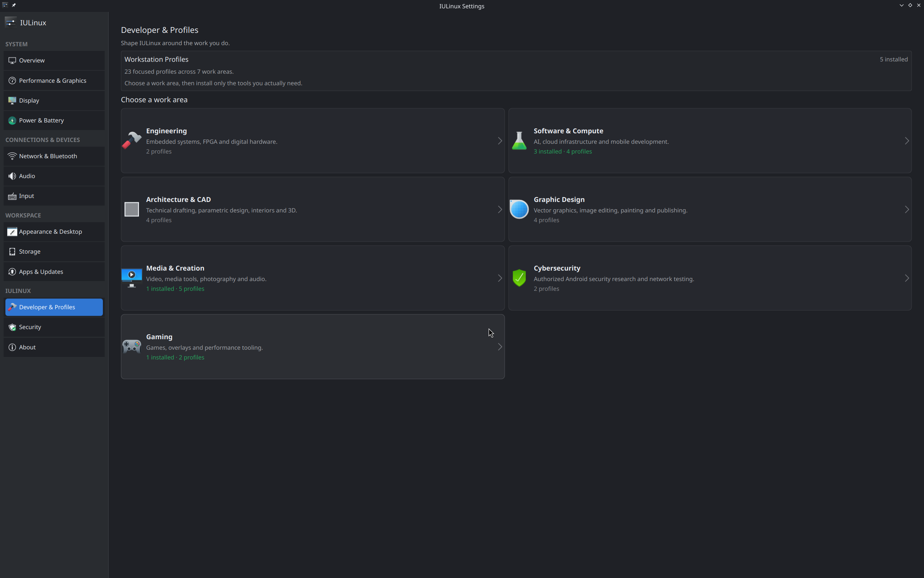Expand Media & Creation chevron arrow
This screenshot has width=924, height=578.
click(500, 278)
